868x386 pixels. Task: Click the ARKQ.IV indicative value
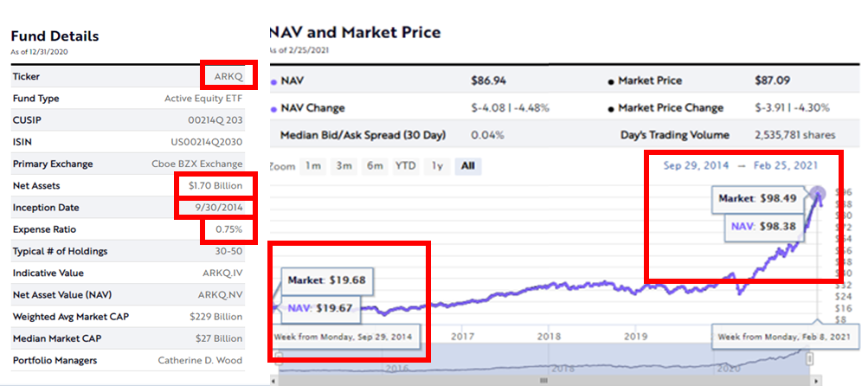click(222, 273)
